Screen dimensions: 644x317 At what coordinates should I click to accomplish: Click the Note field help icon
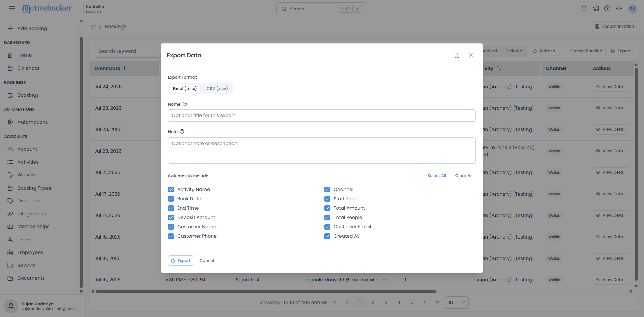[x=182, y=131]
